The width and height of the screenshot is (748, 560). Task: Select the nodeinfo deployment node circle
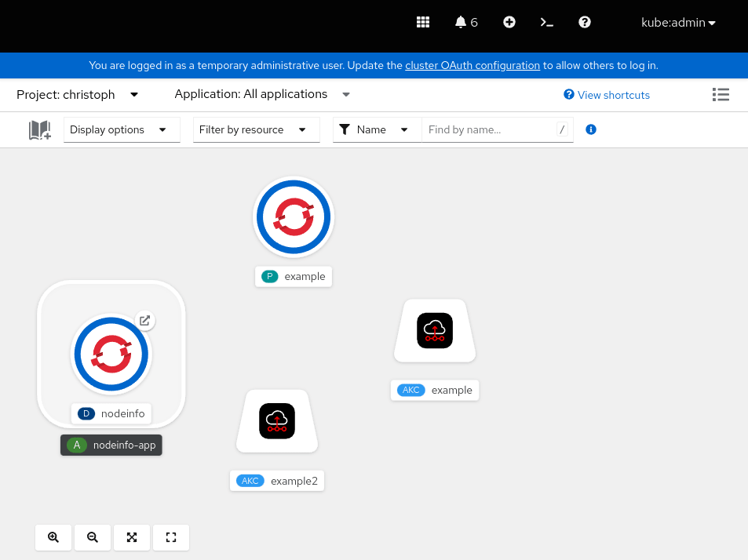(x=111, y=354)
